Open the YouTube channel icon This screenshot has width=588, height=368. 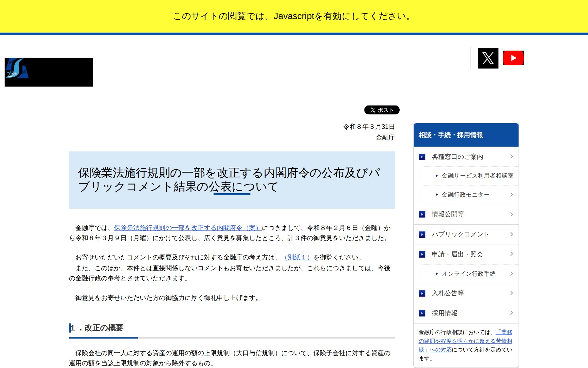pyautogui.click(x=513, y=58)
